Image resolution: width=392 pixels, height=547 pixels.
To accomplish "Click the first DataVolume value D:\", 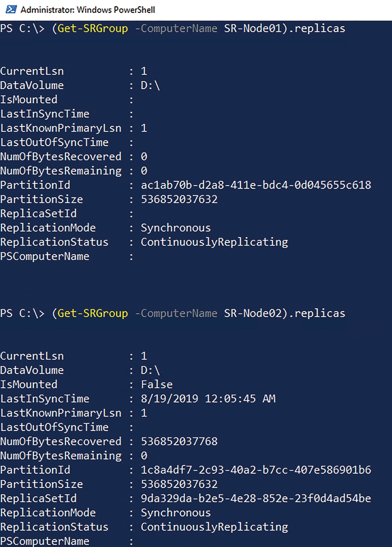I will coord(151,85).
